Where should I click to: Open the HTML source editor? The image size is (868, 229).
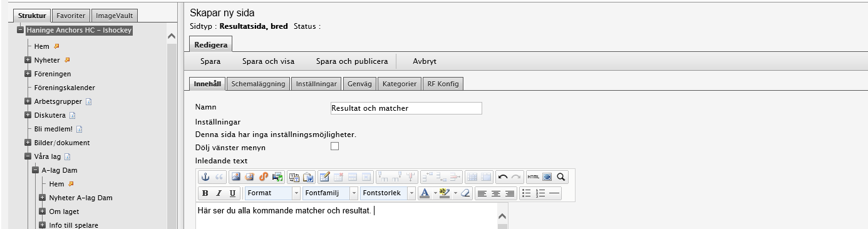coord(533,177)
